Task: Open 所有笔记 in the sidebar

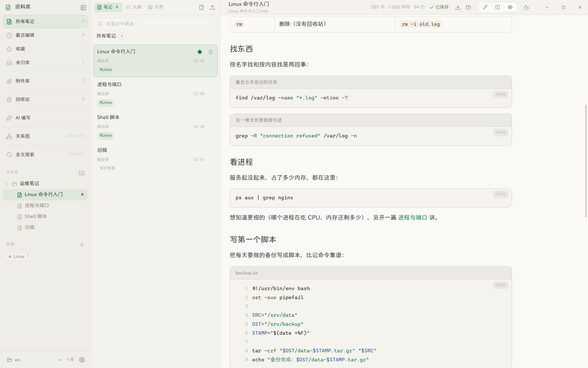Action: pyautogui.click(x=45, y=21)
